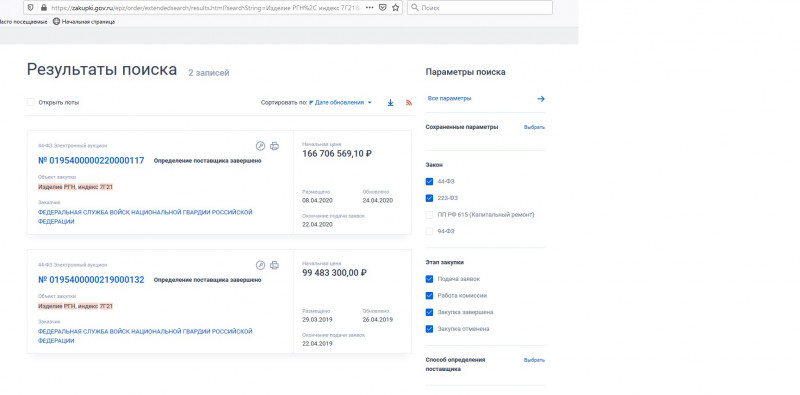Bookmark page with star icon
Screen dimensions: 800x395
tap(395, 8)
